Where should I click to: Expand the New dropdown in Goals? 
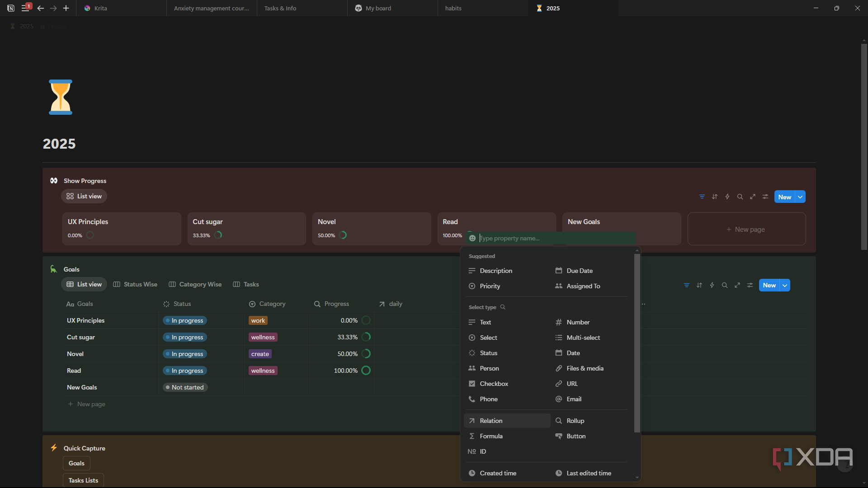coord(785,285)
